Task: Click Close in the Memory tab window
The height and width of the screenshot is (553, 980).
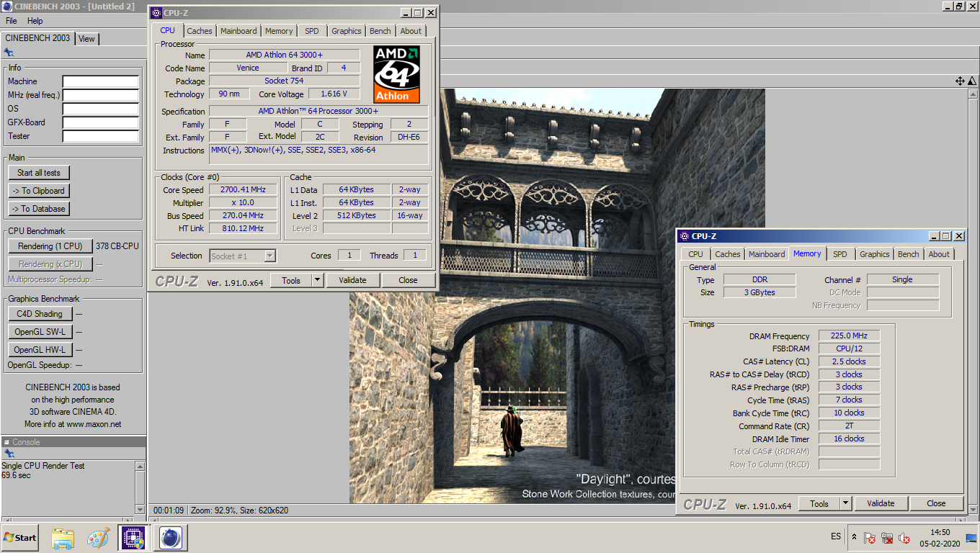Action: pyautogui.click(x=936, y=503)
